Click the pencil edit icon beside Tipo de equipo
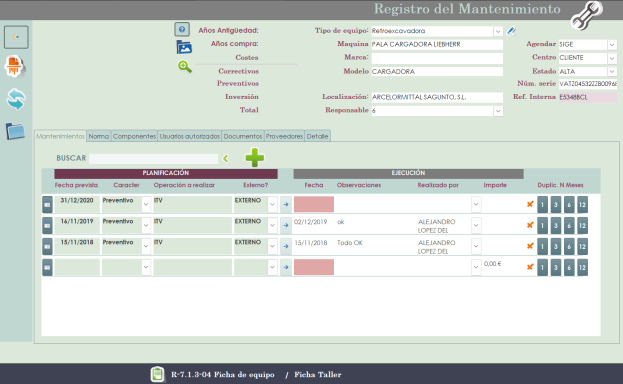Screen dimensions: 623x384 coord(511,31)
